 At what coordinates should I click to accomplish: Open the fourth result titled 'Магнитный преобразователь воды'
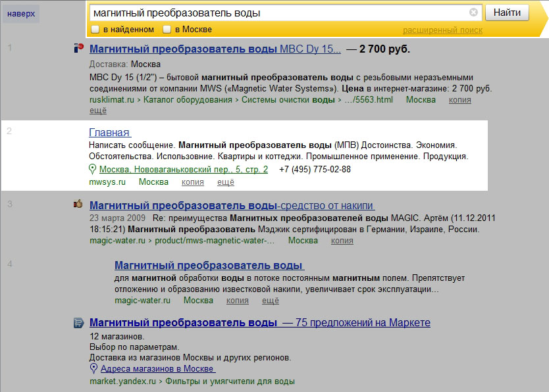[209, 265]
